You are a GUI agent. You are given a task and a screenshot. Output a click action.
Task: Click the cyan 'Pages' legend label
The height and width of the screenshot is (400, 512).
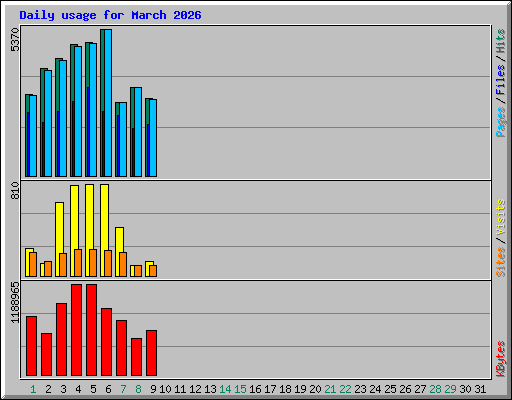click(x=500, y=122)
